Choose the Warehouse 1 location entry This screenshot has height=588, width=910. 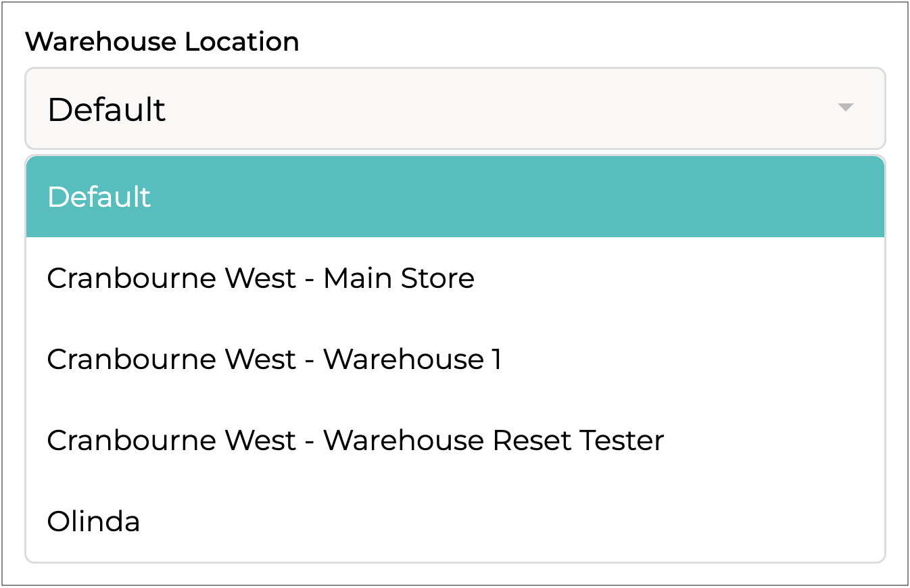[274, 360]
